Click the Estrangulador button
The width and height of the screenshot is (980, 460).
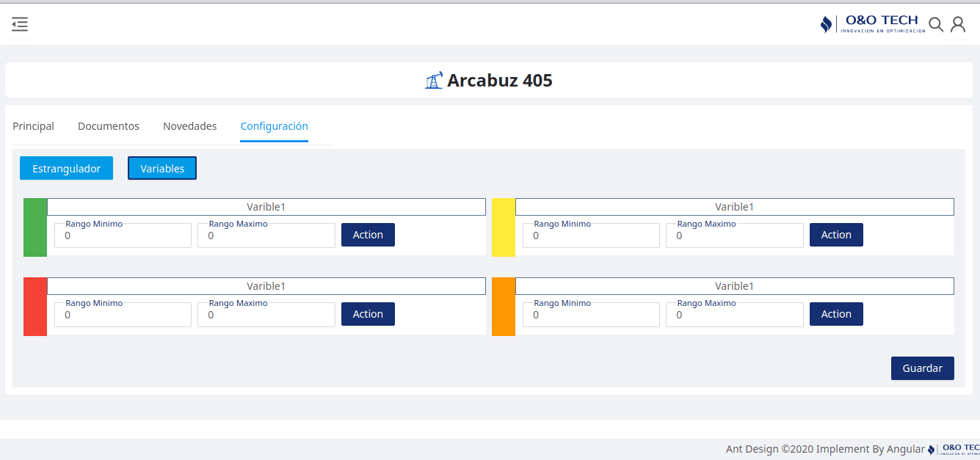(x=67, y=168)
